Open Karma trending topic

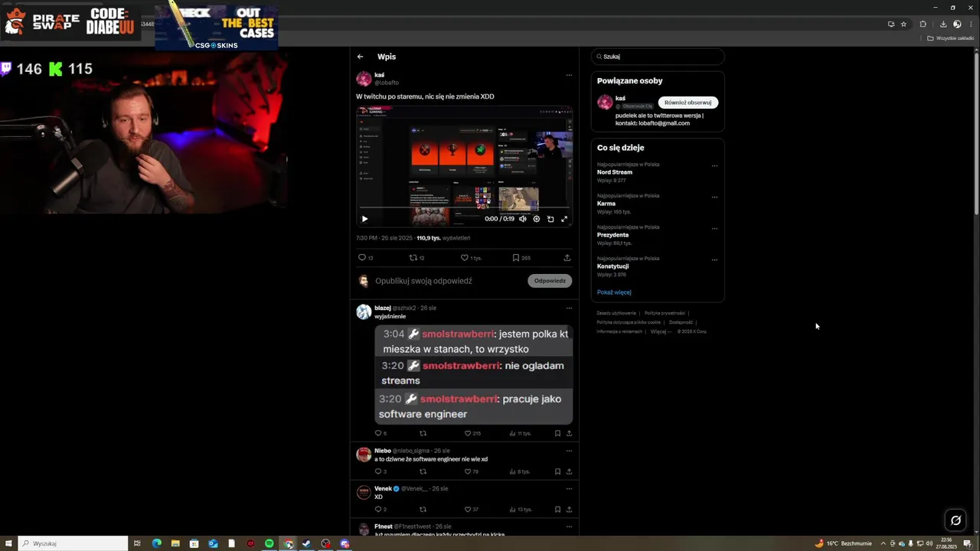pos(606,204)
